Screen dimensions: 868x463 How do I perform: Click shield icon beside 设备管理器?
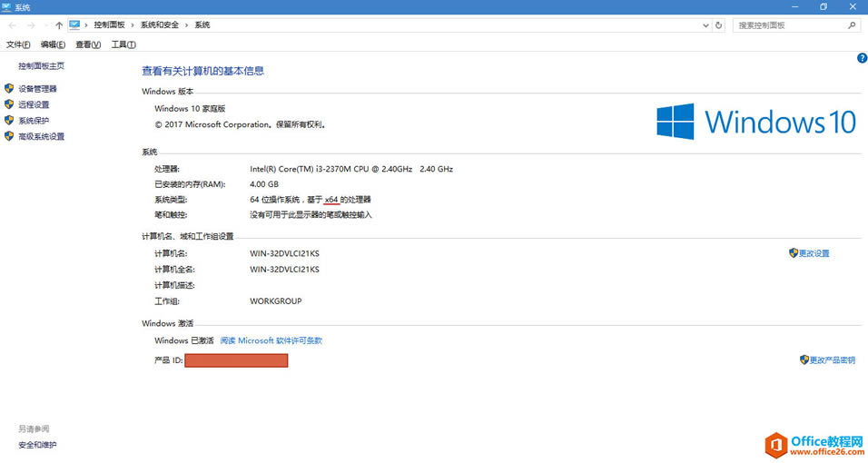point(9,89)
